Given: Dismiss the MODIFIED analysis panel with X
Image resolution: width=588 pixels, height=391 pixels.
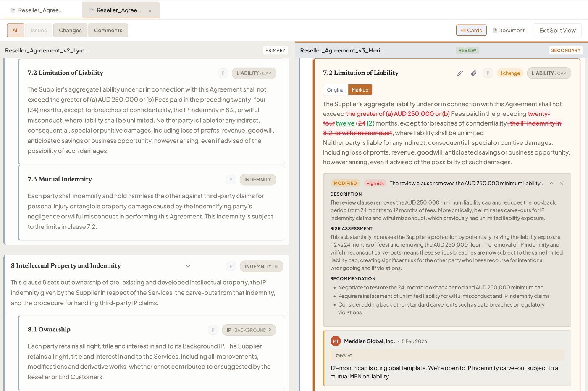Looking at the screenshot, I should point(561,184).
